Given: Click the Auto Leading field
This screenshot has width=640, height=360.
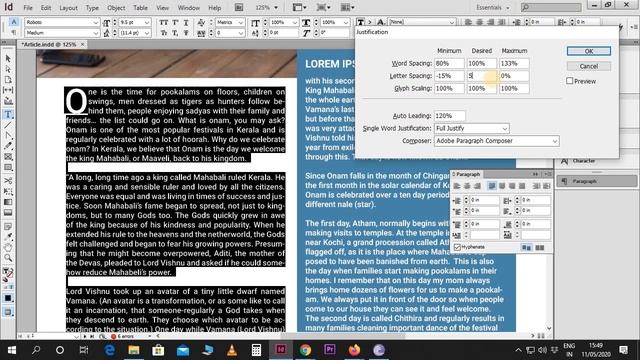Looking at the screenshot, I should point(449,116).
